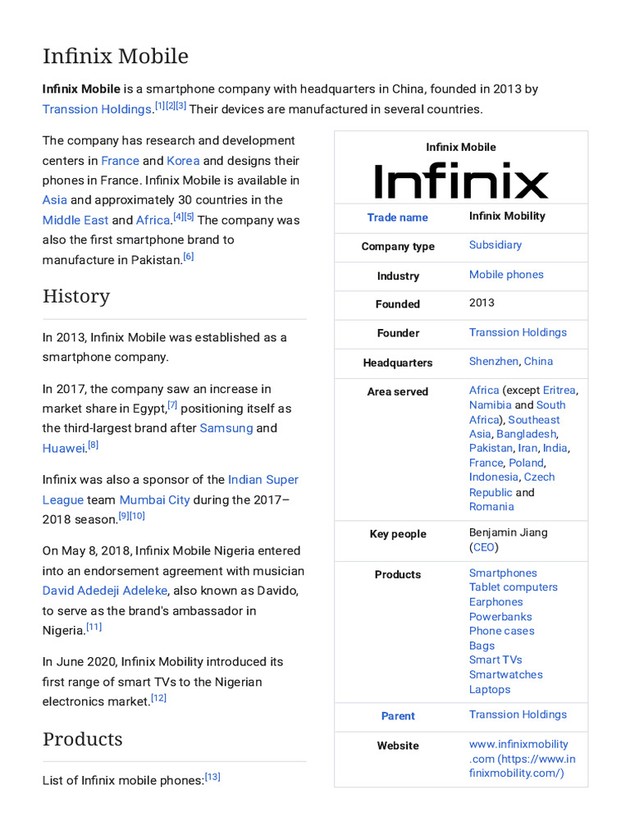The width and height of the screenshot is (630, 840).
Task: Open citation [8] after Huawei
Action: [94, 445]
